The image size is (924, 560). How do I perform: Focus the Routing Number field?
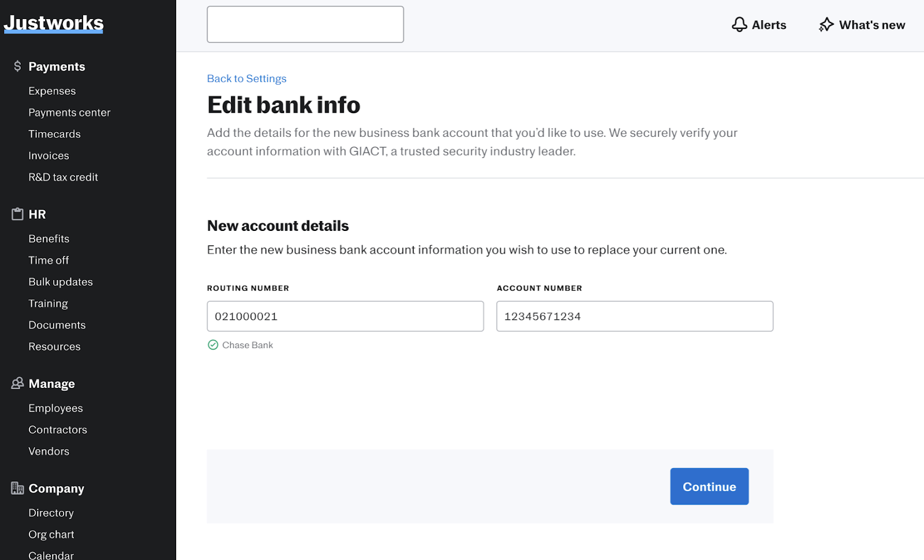pyautogui.click(x=345, y=316)
